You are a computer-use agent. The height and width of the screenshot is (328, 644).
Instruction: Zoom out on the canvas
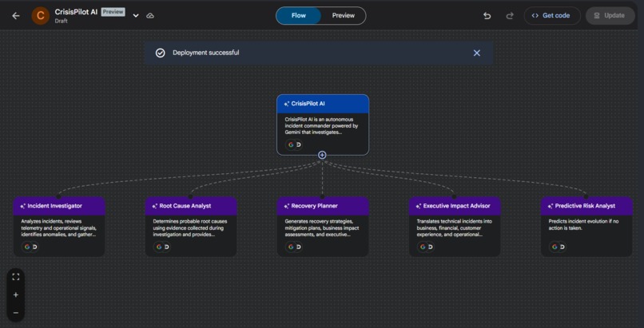click(16, 313)
